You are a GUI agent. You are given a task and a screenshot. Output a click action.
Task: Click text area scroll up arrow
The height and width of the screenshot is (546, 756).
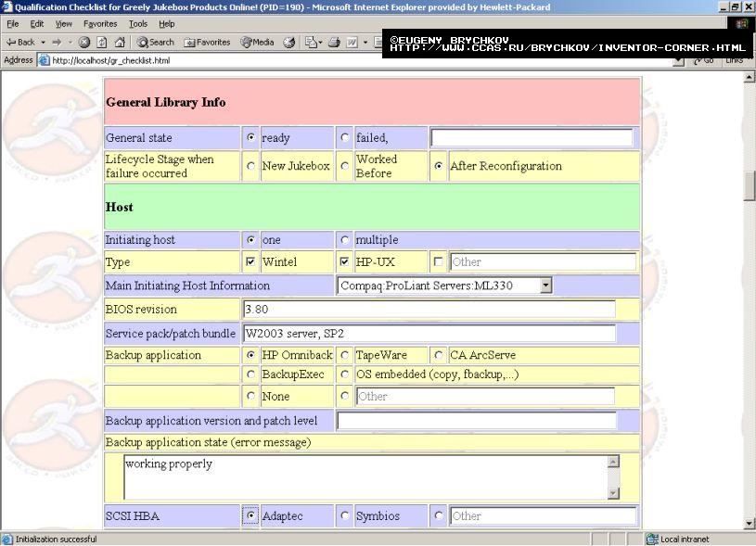click(613, 462)
